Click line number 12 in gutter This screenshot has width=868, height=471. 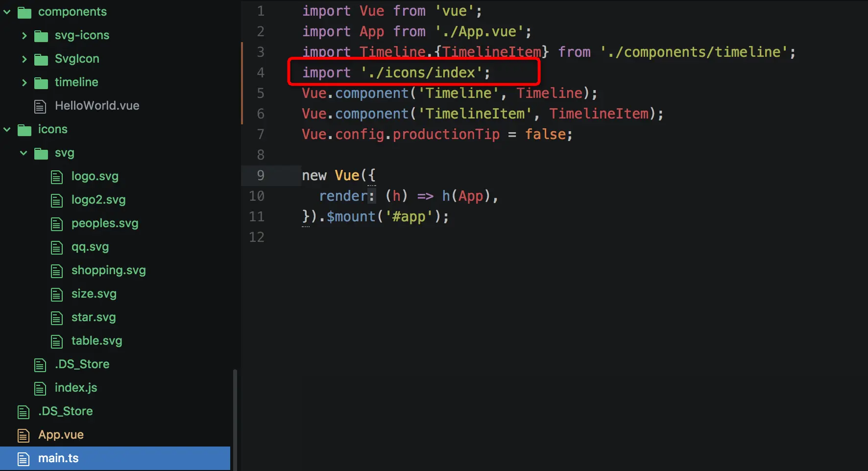[257, 237]
